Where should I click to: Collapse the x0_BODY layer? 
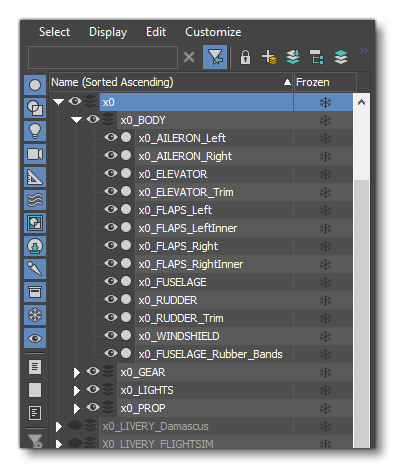(76, 120)
